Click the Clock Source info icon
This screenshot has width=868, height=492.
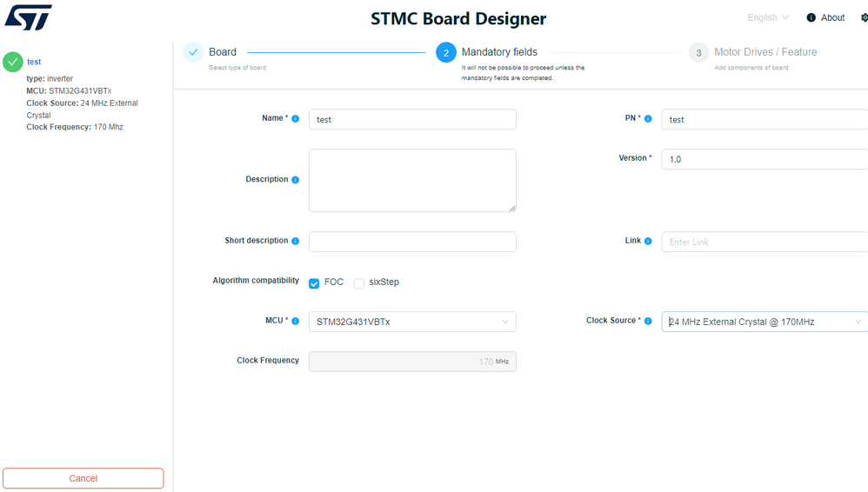pyautogui.click(x=648, y=321)
